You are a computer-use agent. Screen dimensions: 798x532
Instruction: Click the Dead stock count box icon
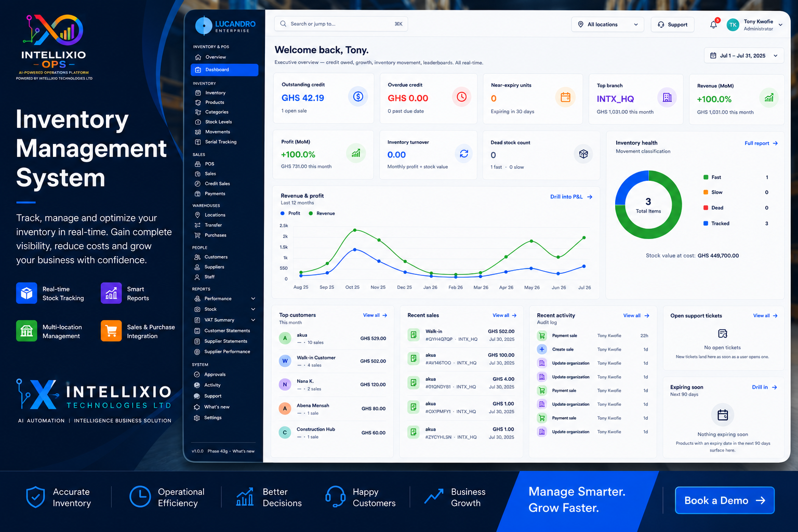point(583,154)
